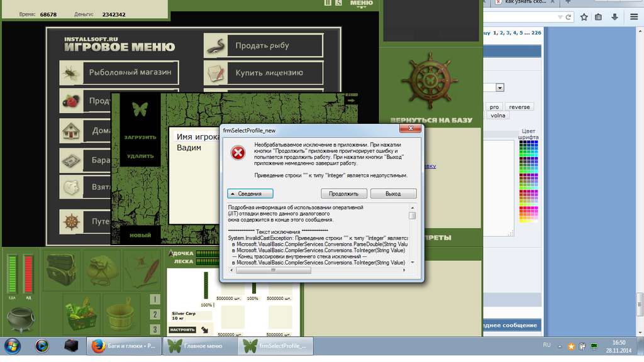Click the cooking cauldron icon
This screenshot has width=644, height=362.
[x=21, y=320]
